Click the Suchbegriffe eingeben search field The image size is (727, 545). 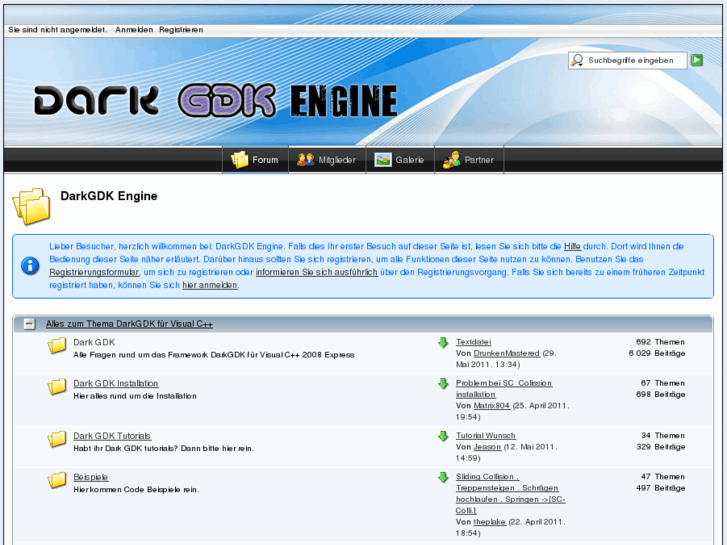(635, 60)
